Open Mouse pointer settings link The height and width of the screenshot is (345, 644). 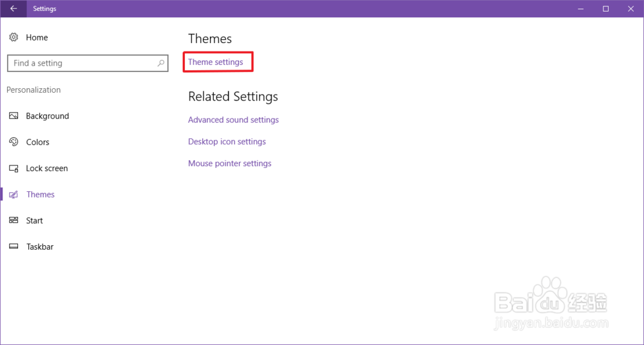(x=230, y=163)
